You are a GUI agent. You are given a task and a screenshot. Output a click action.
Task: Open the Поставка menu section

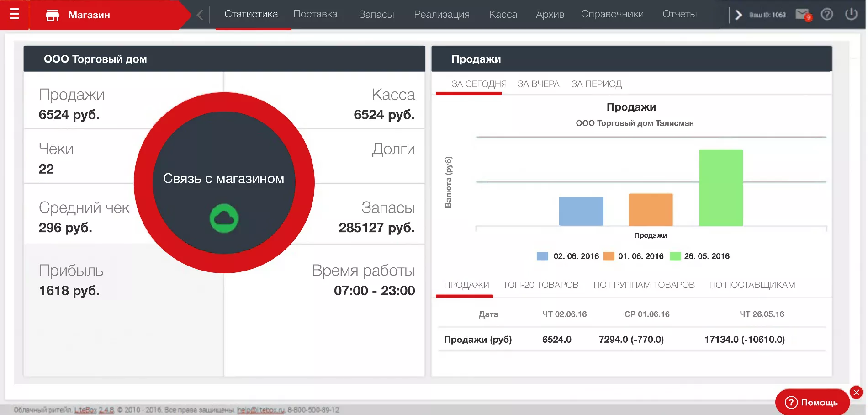pos(315,14)
